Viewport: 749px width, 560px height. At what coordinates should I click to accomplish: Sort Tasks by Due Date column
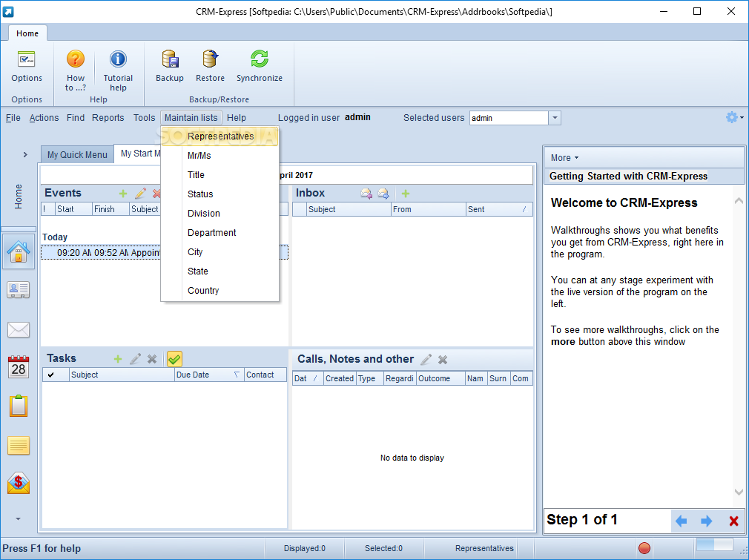click(x=209, y=375)
